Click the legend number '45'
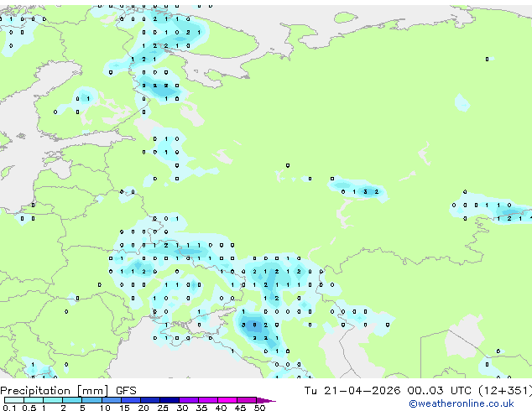Screen dimensions: 532x411 click(x=240, y=408)
